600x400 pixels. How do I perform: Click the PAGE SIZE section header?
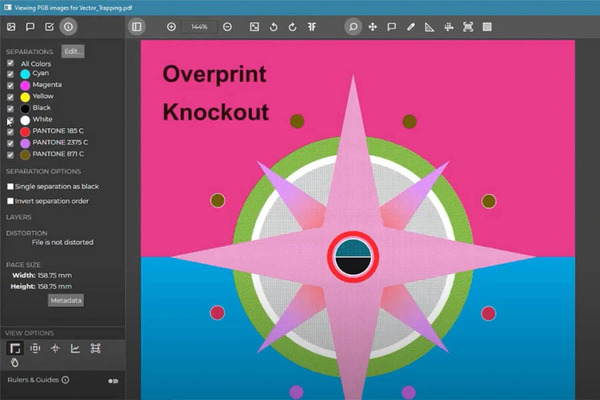click(x=23, y=264)
